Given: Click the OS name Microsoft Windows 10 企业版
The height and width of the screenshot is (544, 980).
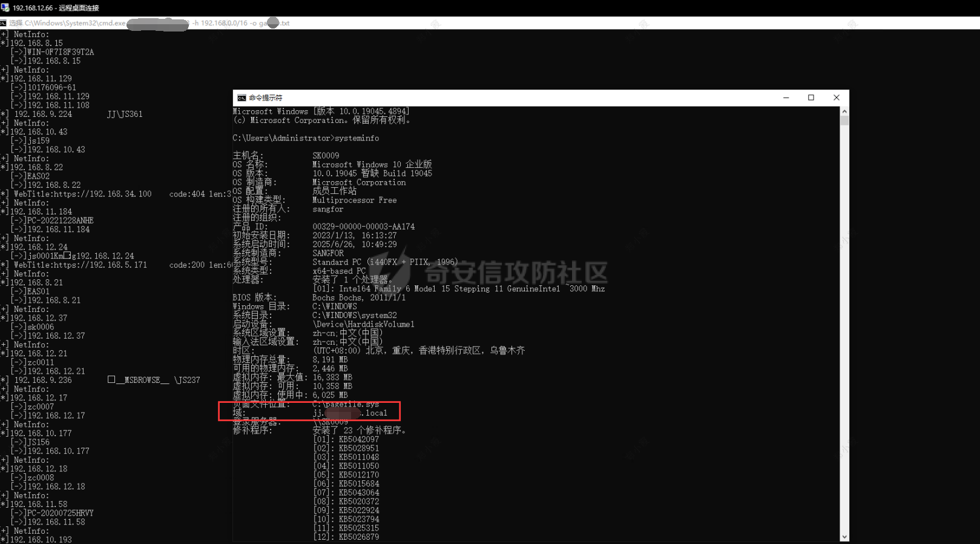Looking at the screenshot, I should click(x=372, y=165).
